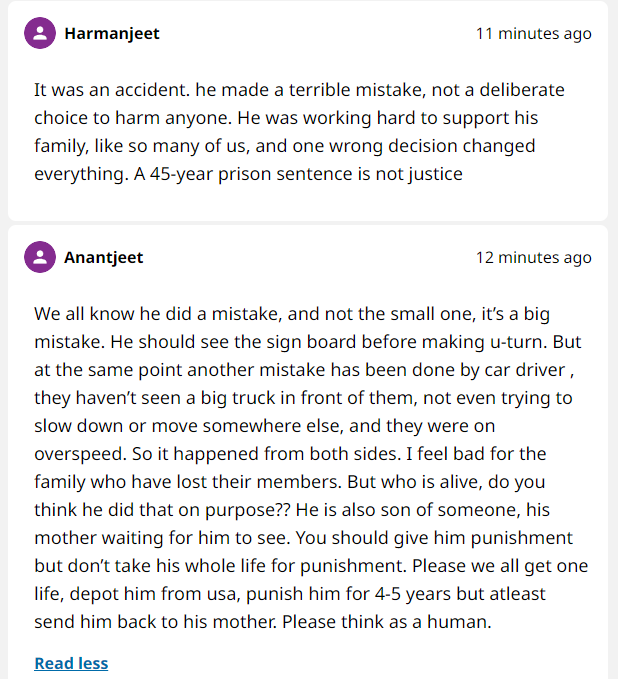Click the phrase "depot him from usa"
The height and width of the screenshot is (679, 618).
point(155,593)
